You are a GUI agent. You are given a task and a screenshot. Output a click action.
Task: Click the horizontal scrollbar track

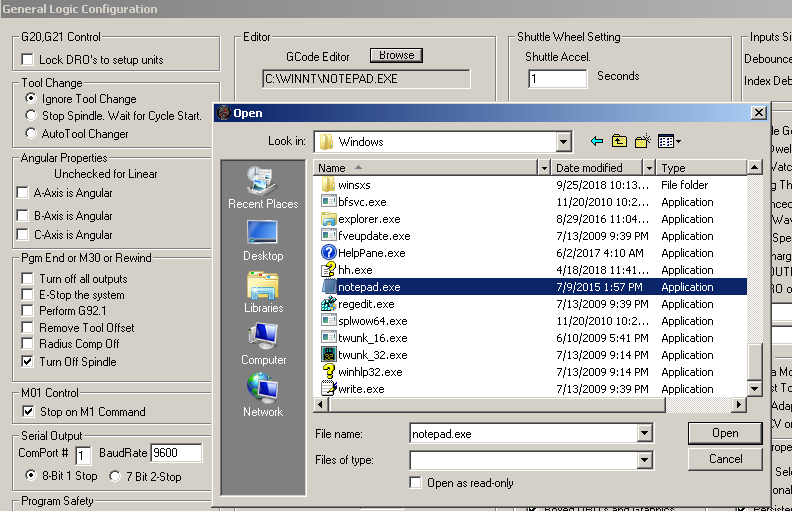click(699, 404)
